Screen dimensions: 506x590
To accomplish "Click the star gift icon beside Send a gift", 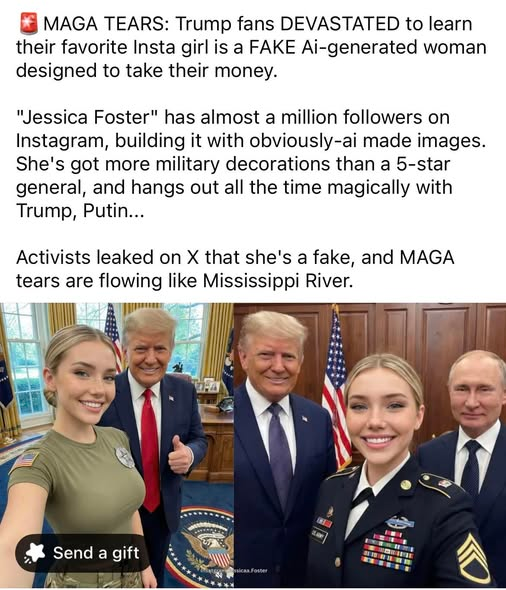I will click(34, 553).
